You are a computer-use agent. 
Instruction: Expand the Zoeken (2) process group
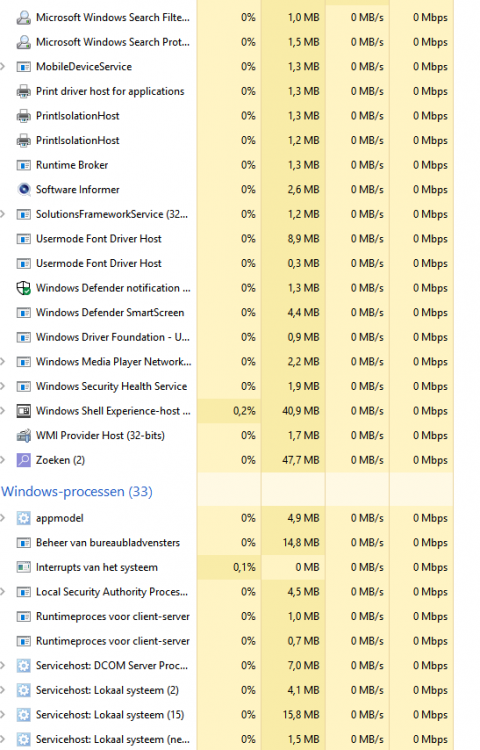click(x=3, y=460)
